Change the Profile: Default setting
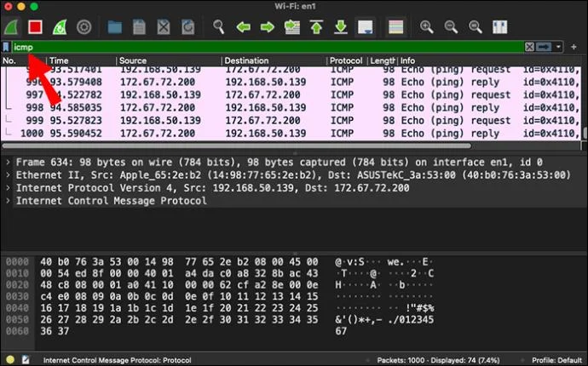Viewport: 588px width, 366px height. [x=556, y=360]
